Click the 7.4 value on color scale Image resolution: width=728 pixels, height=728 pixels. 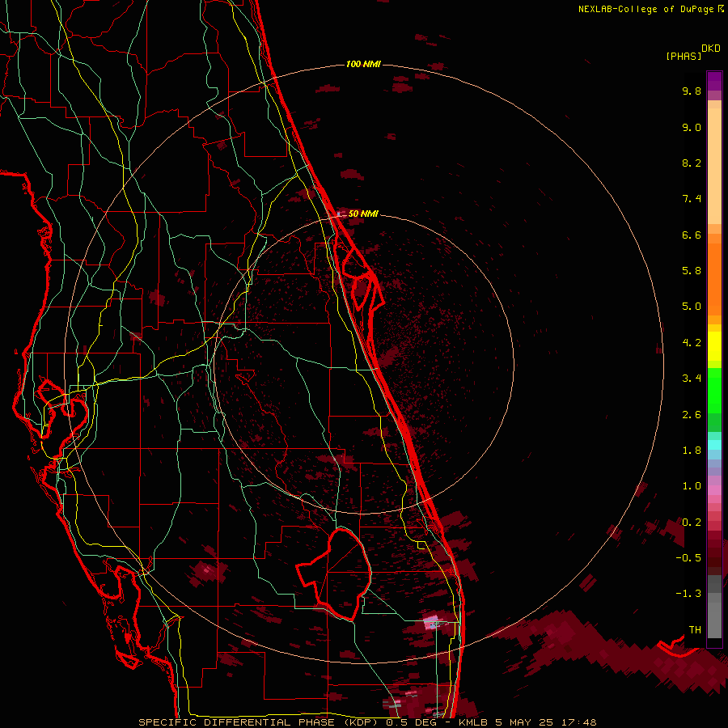click(x=692, y=199)
